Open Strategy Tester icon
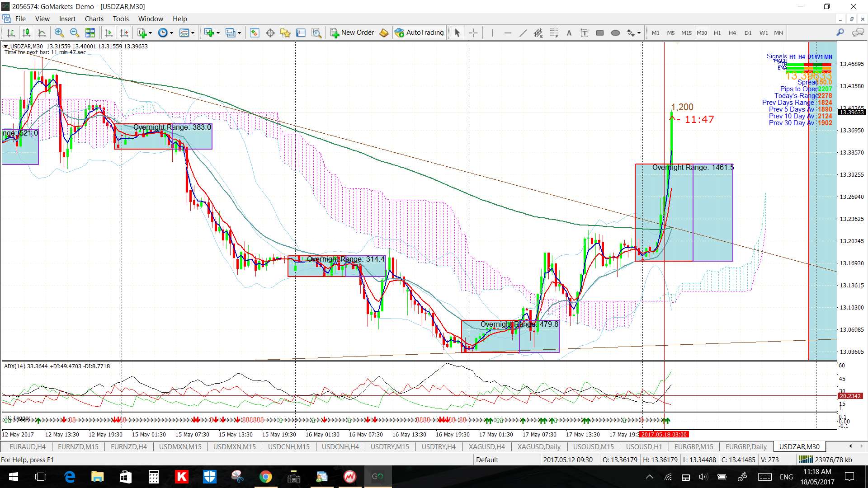Image resolution: width=868 pixels, height=488 pixels. pyautogui.click(x=316, y=33)
